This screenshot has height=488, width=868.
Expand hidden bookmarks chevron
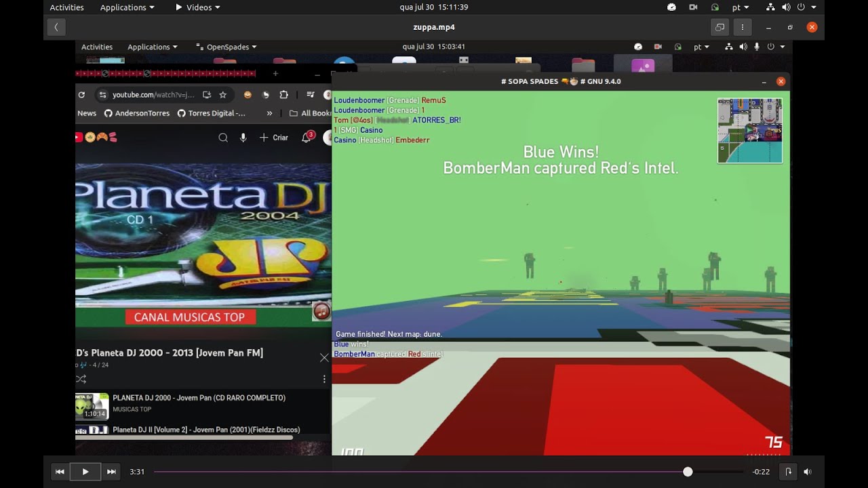[269, 113]
